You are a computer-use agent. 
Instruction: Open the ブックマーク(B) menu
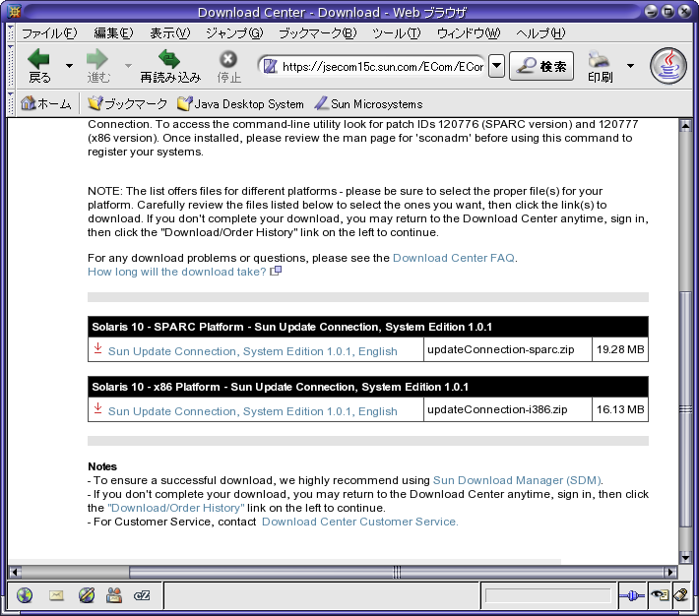coord(317,33)
